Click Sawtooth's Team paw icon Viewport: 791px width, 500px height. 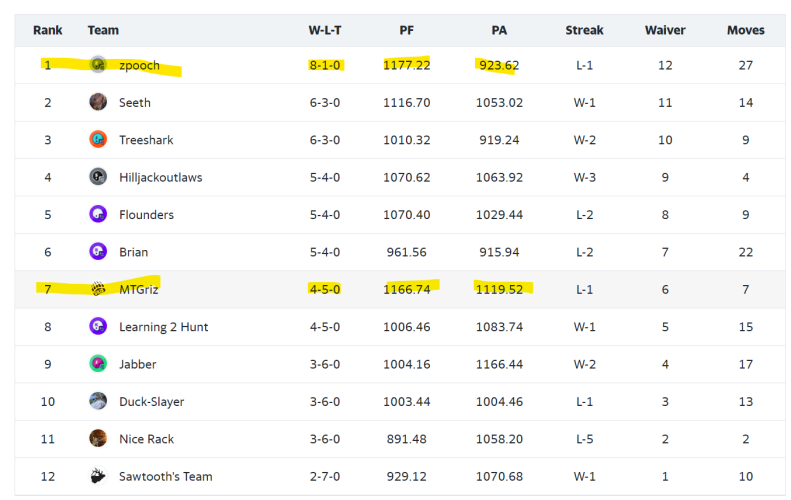coord(98,476)
